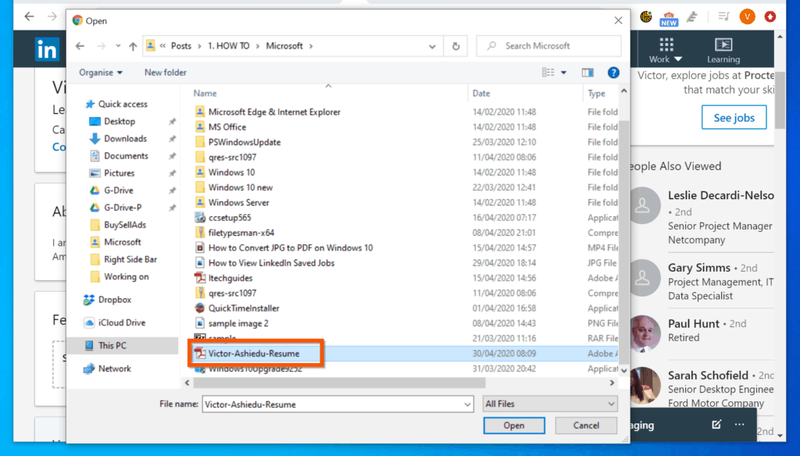Open G-Drive-P in the navigation pane

122,208
